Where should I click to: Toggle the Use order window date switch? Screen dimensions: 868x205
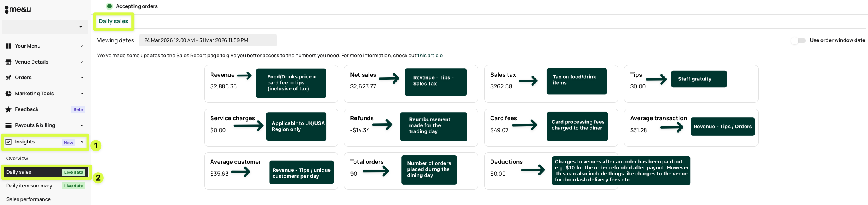798,40
